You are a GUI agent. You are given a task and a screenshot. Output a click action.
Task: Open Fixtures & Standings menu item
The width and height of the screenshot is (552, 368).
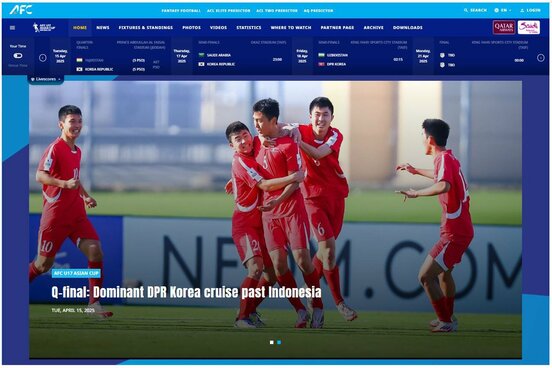coord(146,27)
